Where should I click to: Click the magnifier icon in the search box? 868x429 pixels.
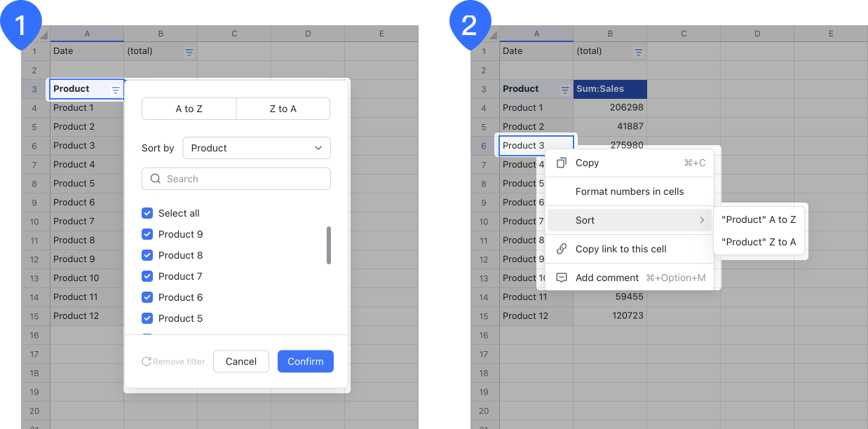pyautogui.click(x=155, y=179)
